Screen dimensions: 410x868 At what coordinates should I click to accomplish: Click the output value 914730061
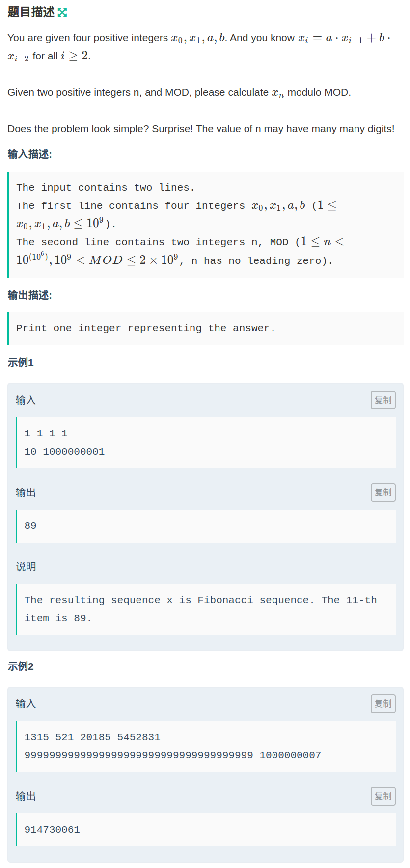coord(52,830)
